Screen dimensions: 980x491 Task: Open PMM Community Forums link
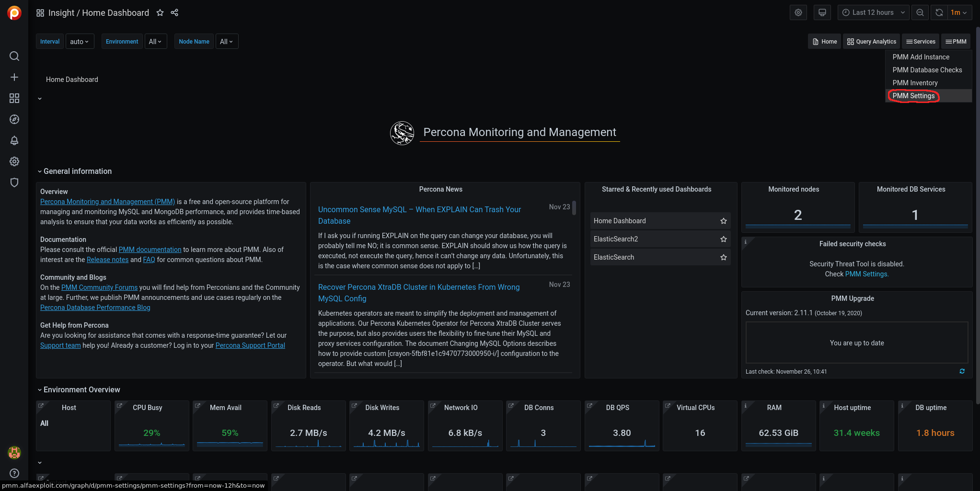[x=99, y=287]
